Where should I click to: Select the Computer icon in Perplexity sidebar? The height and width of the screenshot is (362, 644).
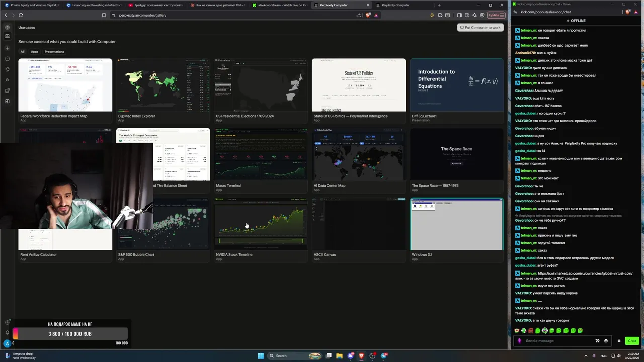pos(7,36)
